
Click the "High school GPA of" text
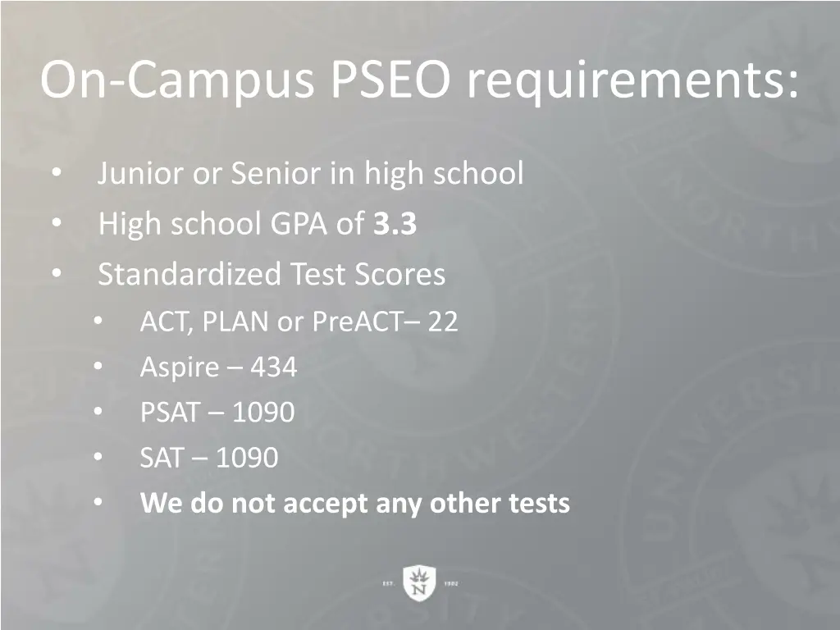(x=233, y=224)
